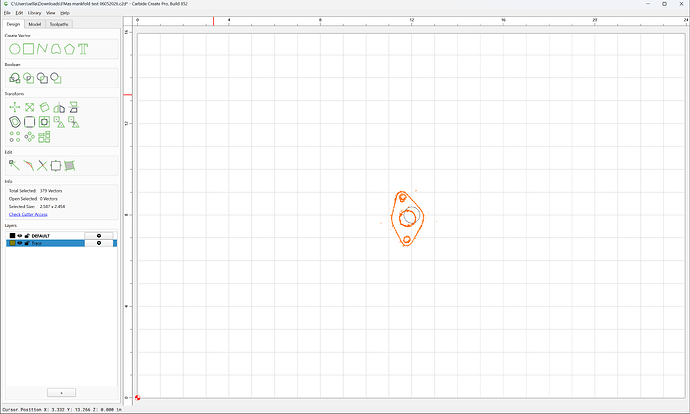Select the Linear Array tool

[15, 137]
